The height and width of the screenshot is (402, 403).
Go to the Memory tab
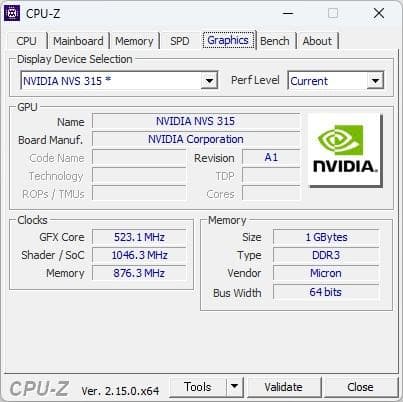(134, 41)
